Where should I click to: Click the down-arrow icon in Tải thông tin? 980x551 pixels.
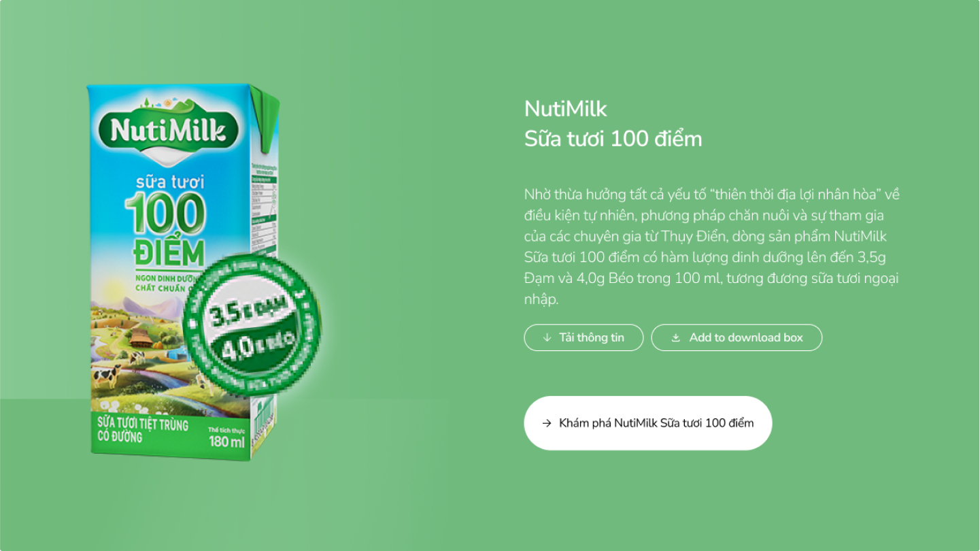(547, 337)
